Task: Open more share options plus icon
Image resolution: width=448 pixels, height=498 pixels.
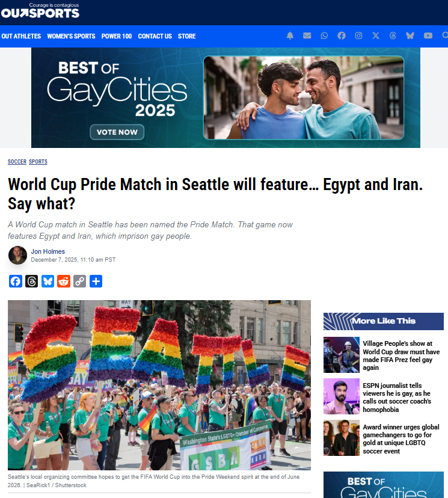Action: 96,281
